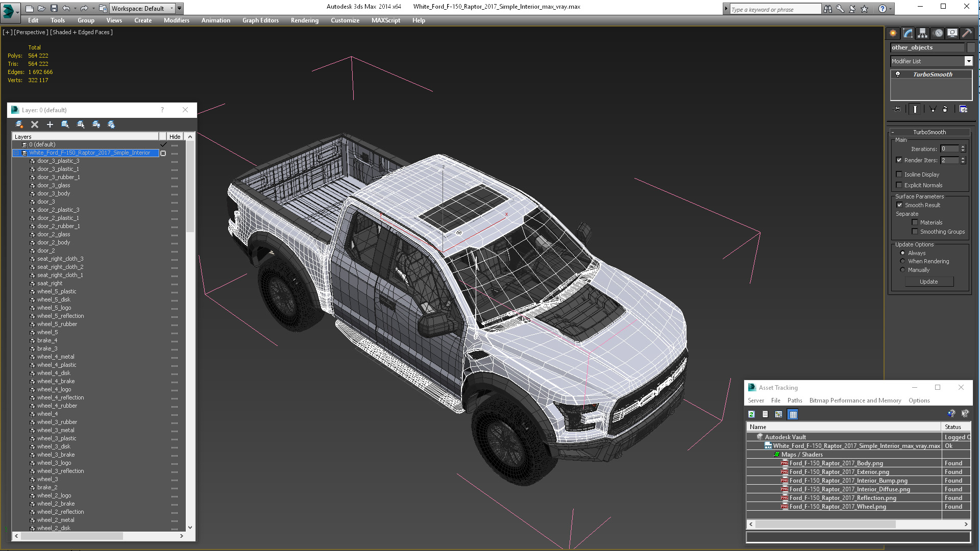Open the Motion command panel tab
The height and width of the screenshot is (551, 980).
pos(938,33)
